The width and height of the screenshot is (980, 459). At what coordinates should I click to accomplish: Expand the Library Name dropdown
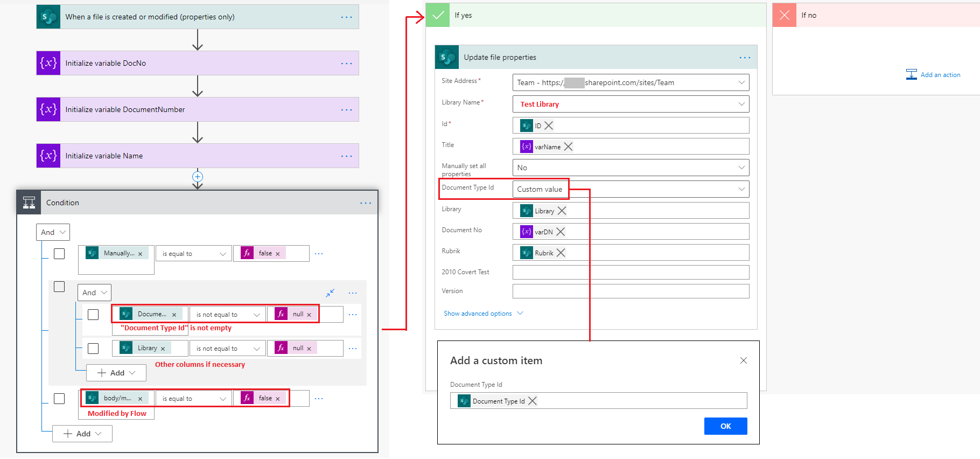(x=741, y=104)
